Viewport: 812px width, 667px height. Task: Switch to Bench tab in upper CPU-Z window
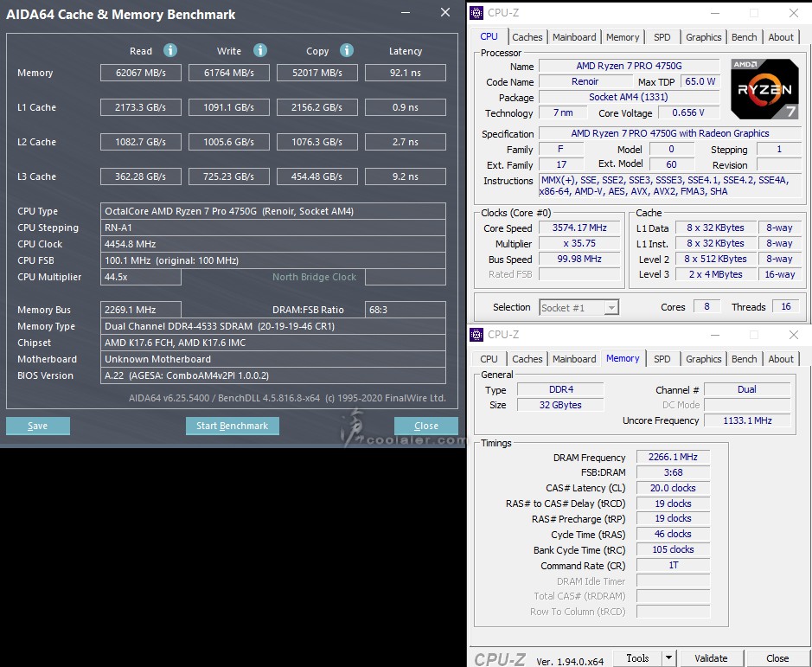[745, 37]
